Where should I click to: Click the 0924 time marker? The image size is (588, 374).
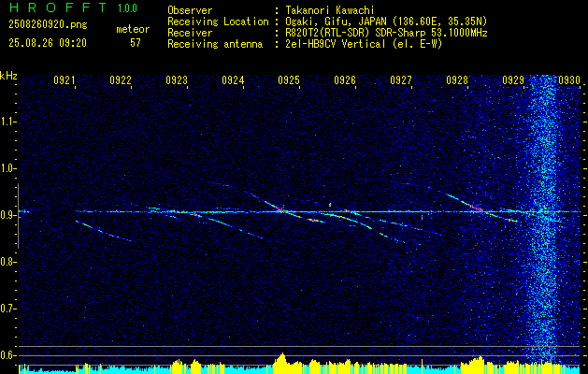coord(233,79)
